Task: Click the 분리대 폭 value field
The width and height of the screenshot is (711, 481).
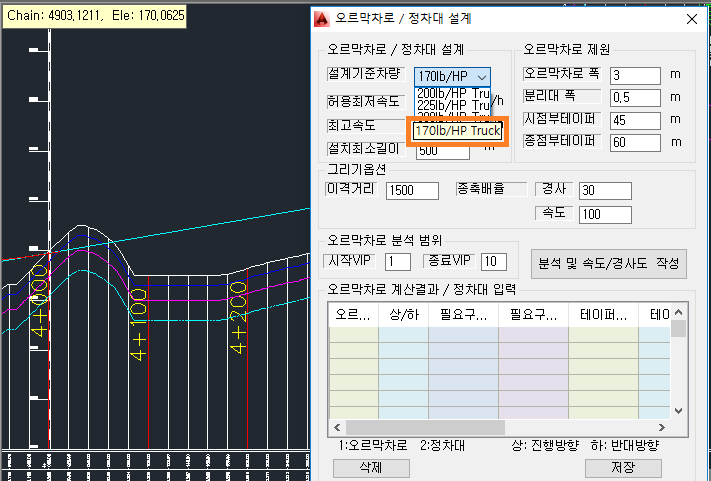Action: coord(635,98)
